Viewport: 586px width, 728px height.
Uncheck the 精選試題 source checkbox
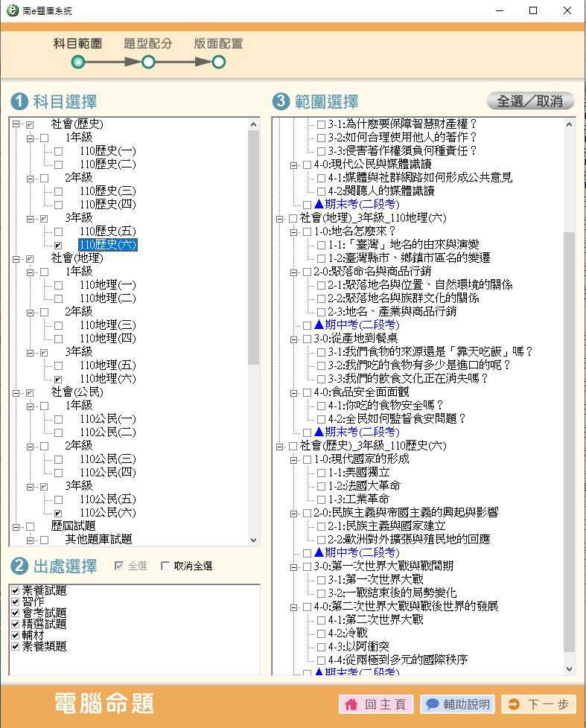[16, 624]
